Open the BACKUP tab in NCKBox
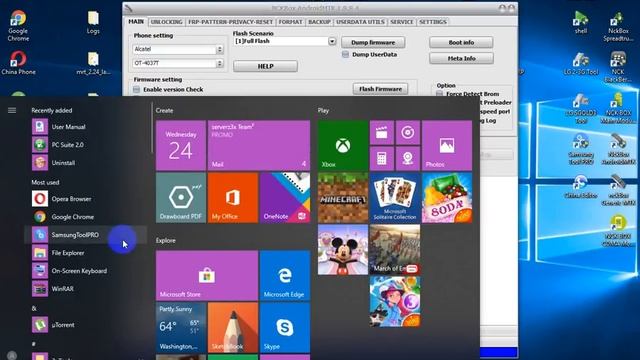Screen dimensions: 640x360 coord(319,22)
